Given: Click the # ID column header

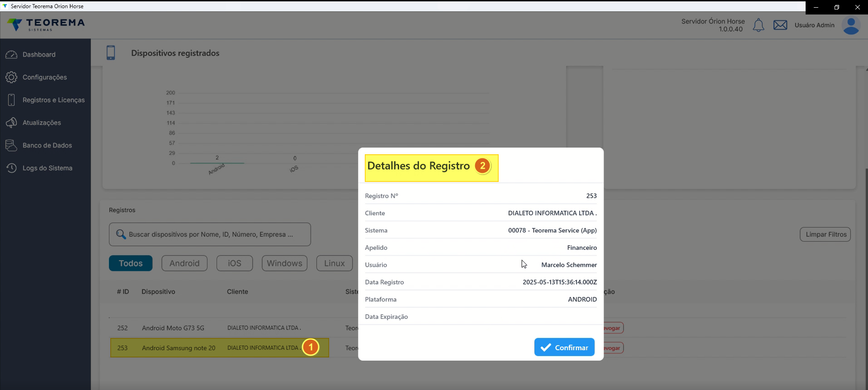Looking at the screenshot, I should coord(123,292).
